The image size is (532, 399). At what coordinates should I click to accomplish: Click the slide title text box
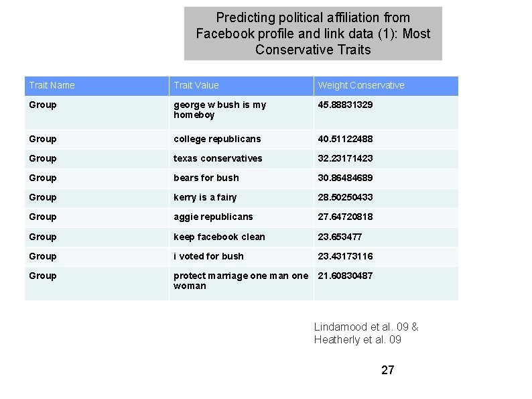(x=313, y=34)
